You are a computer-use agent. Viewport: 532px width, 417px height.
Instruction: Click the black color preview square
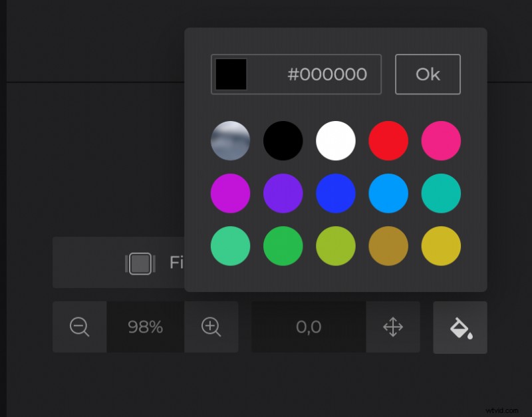pyautogui.click(x=229, y=74)
